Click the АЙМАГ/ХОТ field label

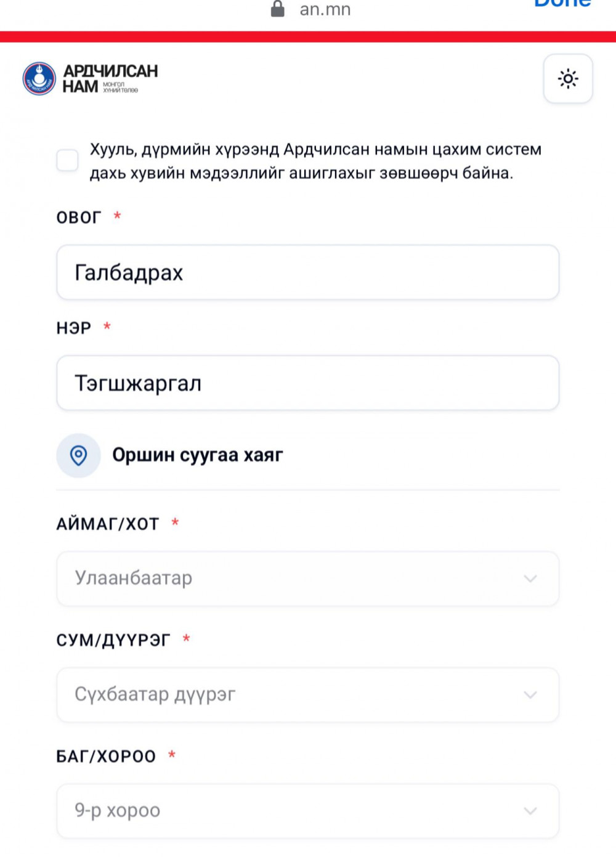coord(108,524)
